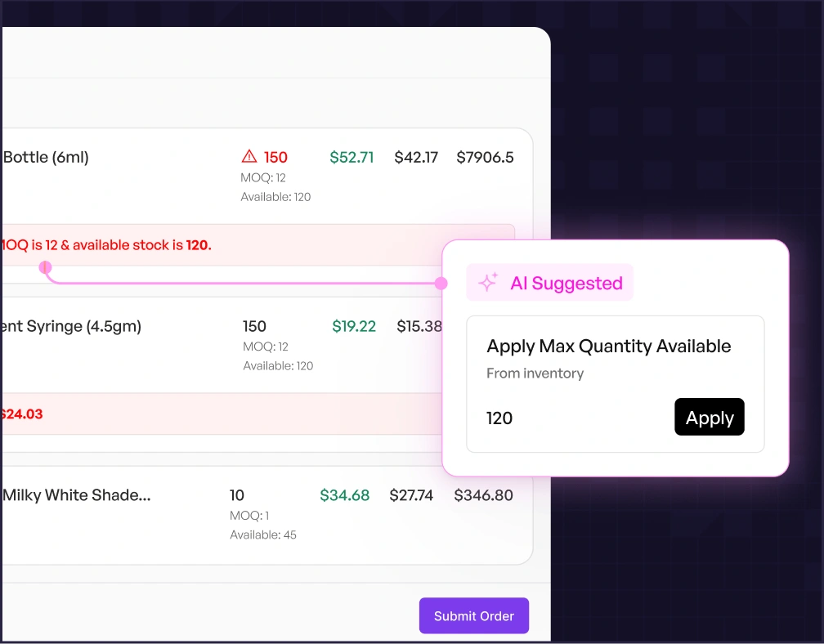Click the $346.80 line total
The height and width of the screenshot is (644, 824).
pyautogui.click(x=483, y=495)
